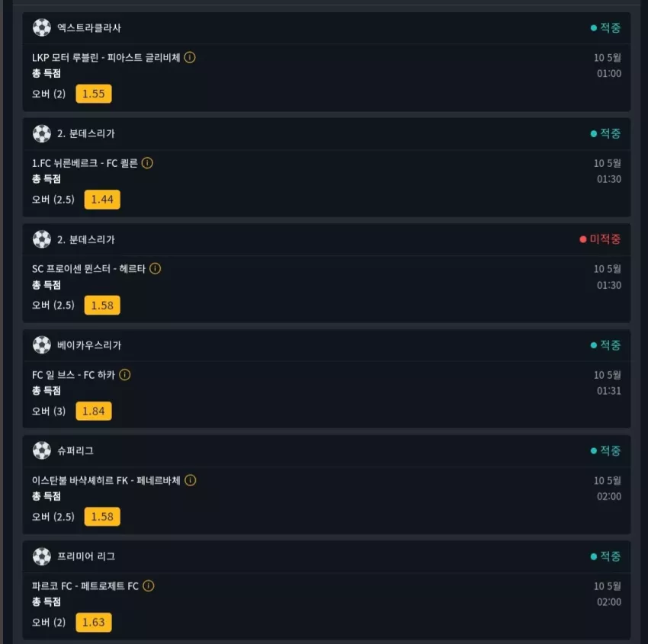This screenshot has height=644, width=648.
Task: Open info icon next to 1.FC 뉘른베르크 - FC 쾰른
Action: 147,163
